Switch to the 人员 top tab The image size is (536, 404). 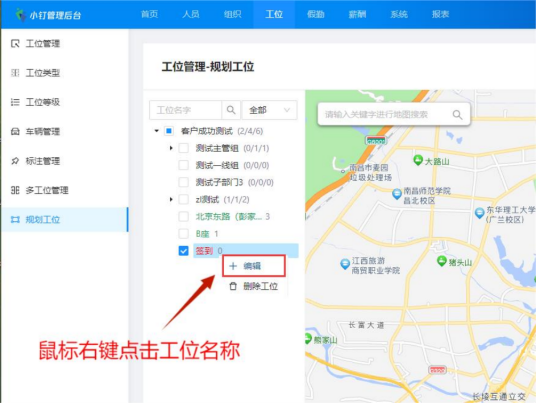[x=191, y=14]
